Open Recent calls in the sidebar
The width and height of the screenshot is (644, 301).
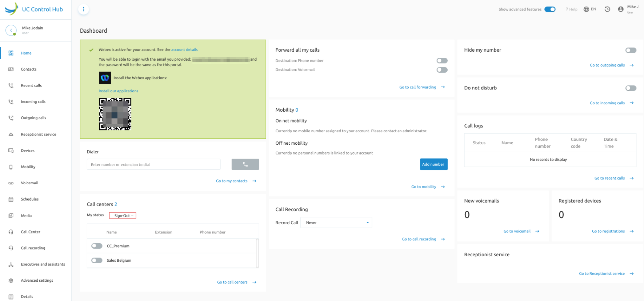pos(31,85)
